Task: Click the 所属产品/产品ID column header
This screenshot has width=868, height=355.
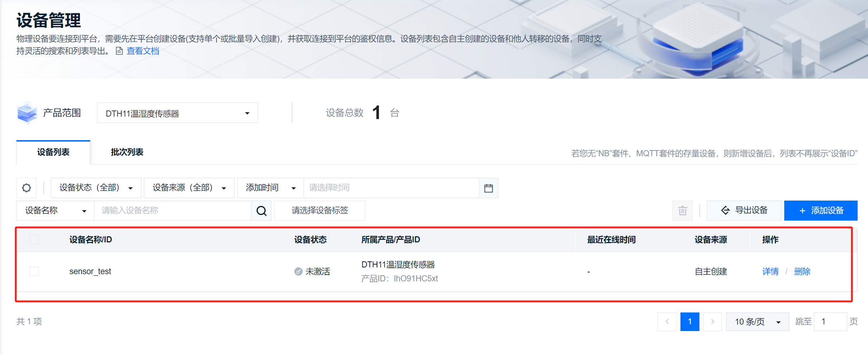Action: pos(391,240)
